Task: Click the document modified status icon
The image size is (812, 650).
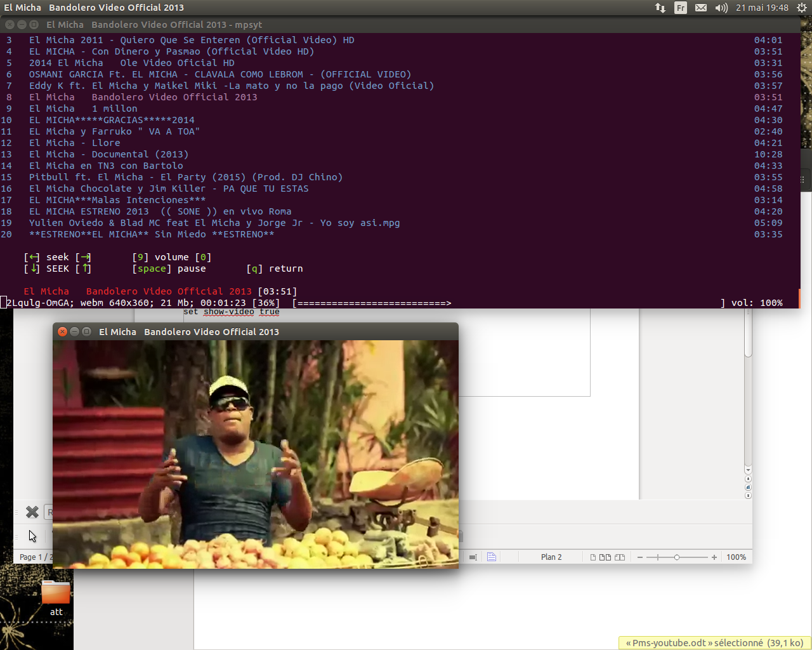Action: (492, 557)
